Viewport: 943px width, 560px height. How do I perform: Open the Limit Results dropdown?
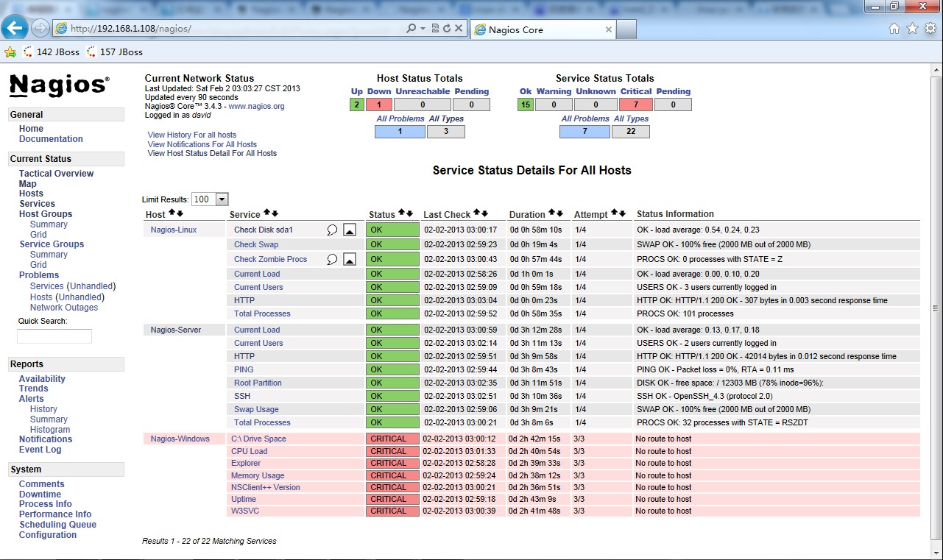point(222,199)
